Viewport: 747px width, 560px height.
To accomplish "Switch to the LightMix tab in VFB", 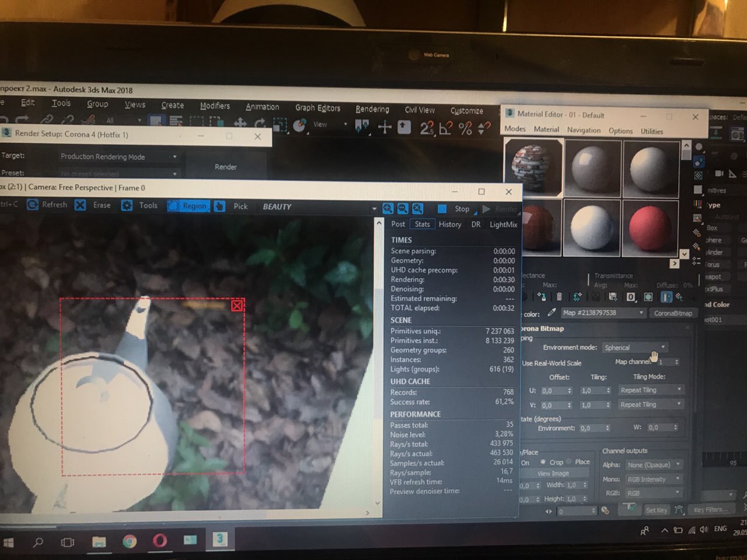I will [x=503, y=225].
